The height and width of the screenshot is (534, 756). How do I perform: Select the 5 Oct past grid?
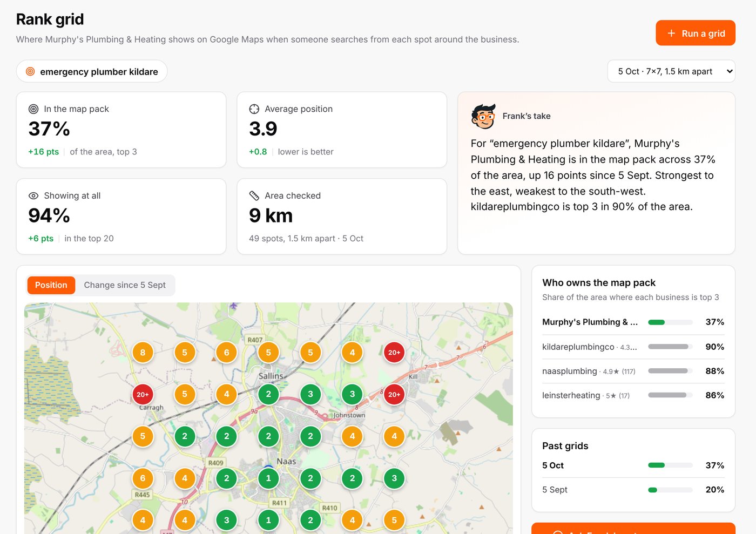click(633, 465)
